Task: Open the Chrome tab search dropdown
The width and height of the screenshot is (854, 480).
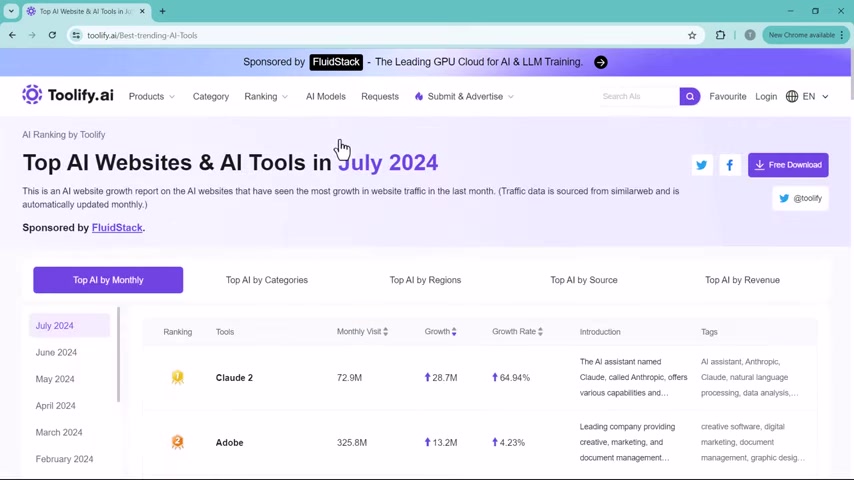Action: pos(11,11)
